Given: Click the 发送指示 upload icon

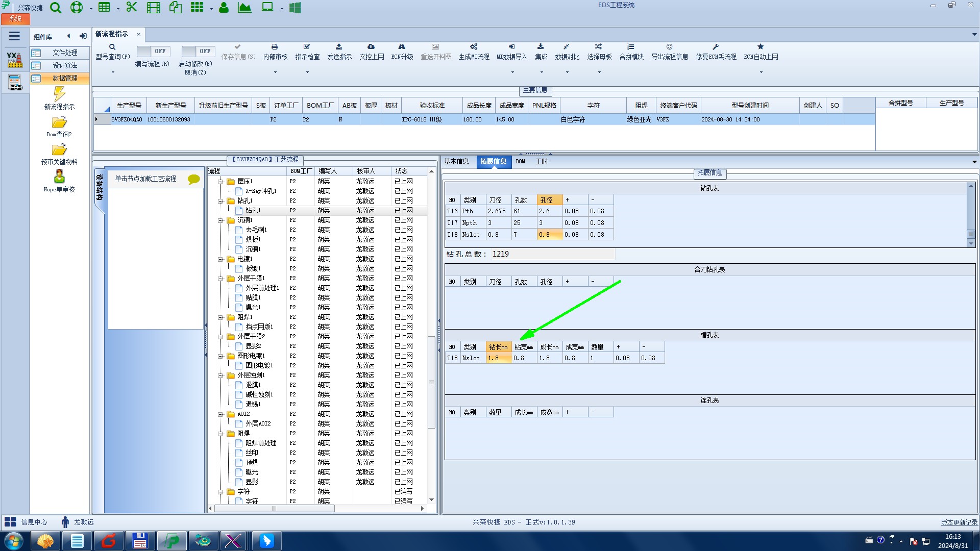Looking at the screenshot, I should pyautogui.click(x=339, y=47).
